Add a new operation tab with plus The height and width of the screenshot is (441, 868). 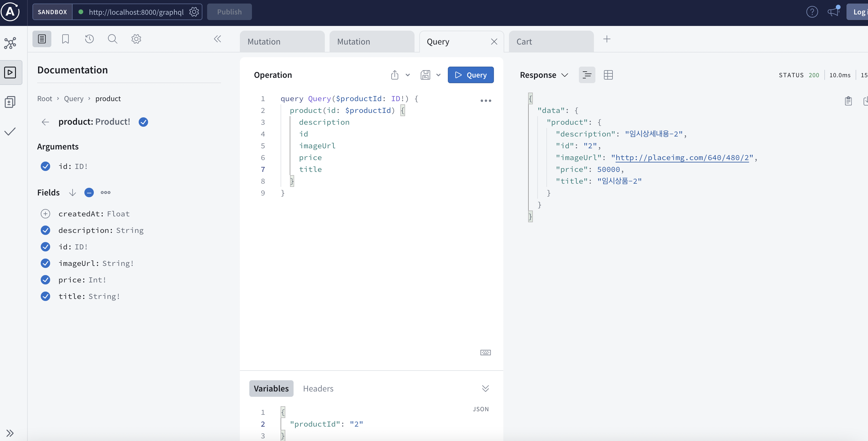click(607, 39)
